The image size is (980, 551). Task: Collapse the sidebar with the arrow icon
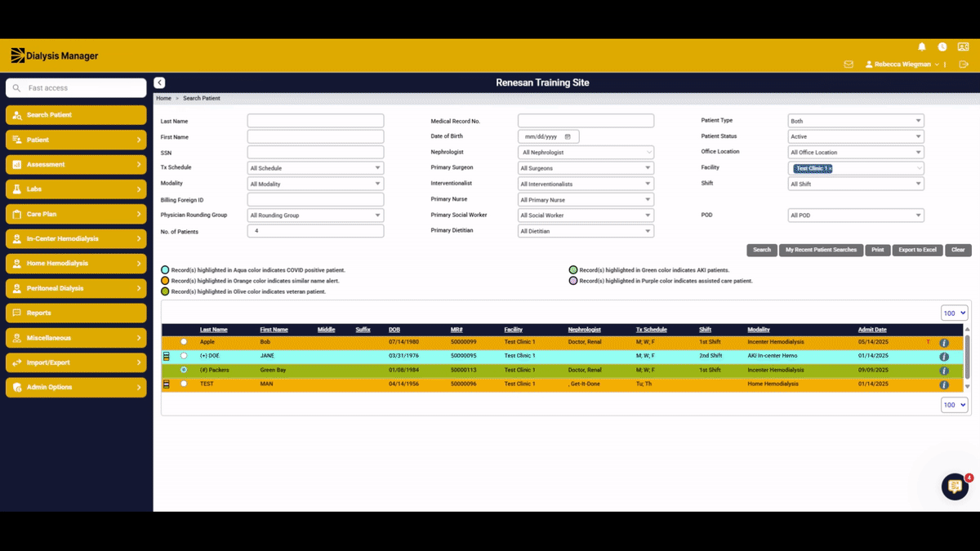pyautogui.click(x=159, y=82)
